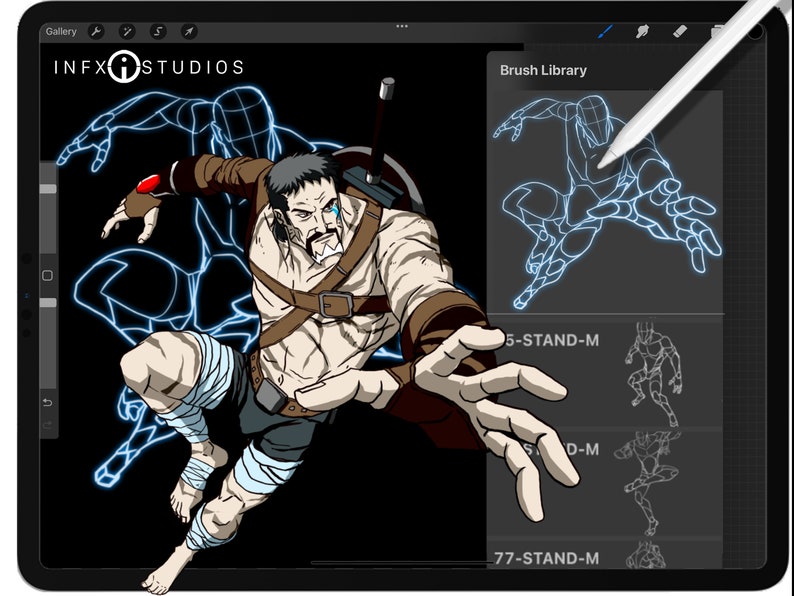Select the 77-STAND-M pose brush
Viewport: 794px width, 596px height.
[x=606, y=554]
